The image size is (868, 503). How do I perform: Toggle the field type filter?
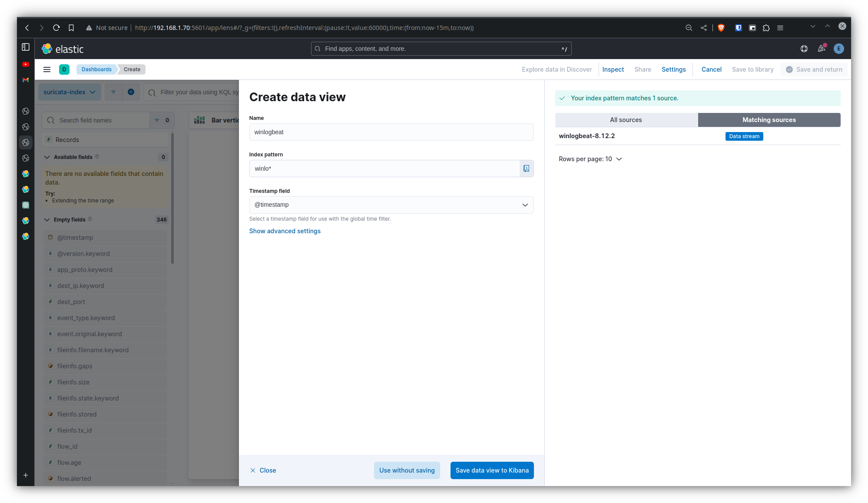(x=162, y=120)
